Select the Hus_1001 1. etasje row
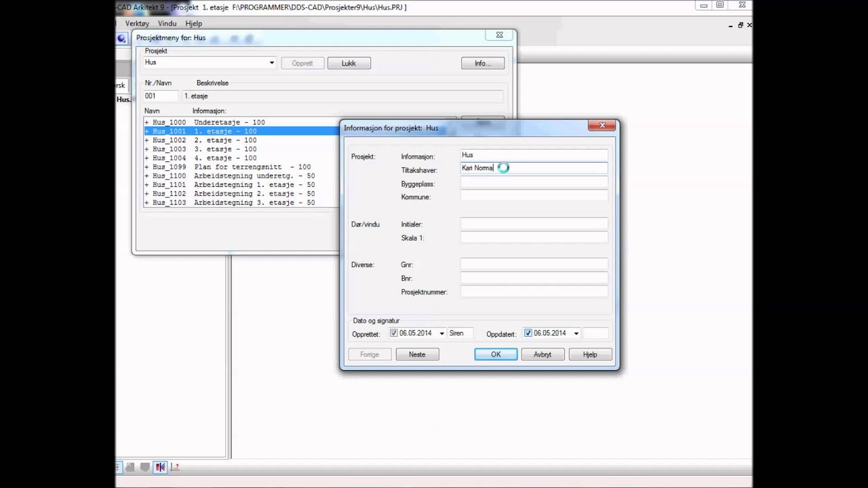This screenshot has width=868, height=488. click(242, 131)
